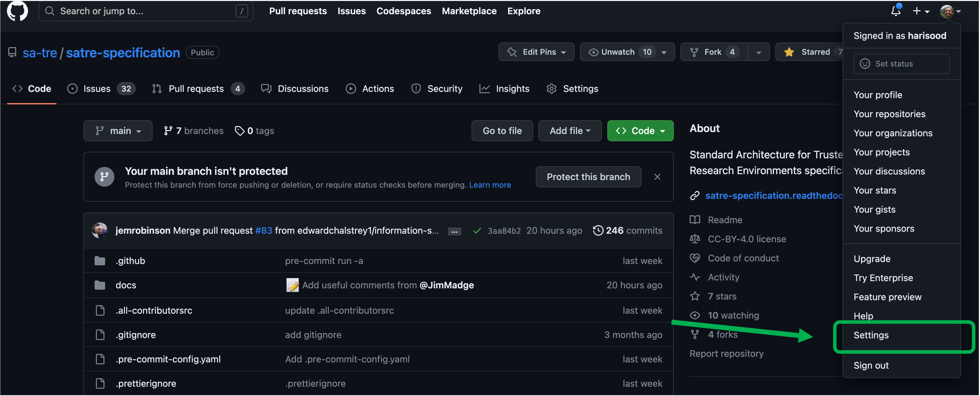Open the sa-tre organization link

point(39,52)
